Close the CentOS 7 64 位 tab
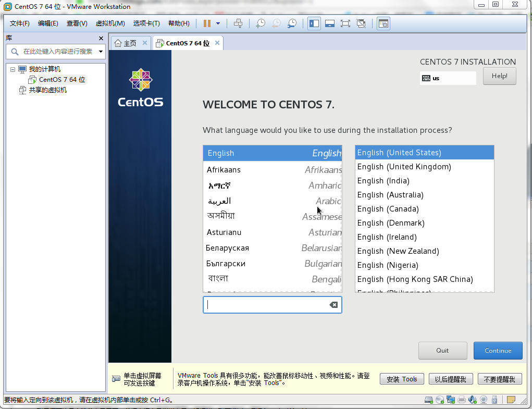This screenshot has height=409, width=532. 217,43
